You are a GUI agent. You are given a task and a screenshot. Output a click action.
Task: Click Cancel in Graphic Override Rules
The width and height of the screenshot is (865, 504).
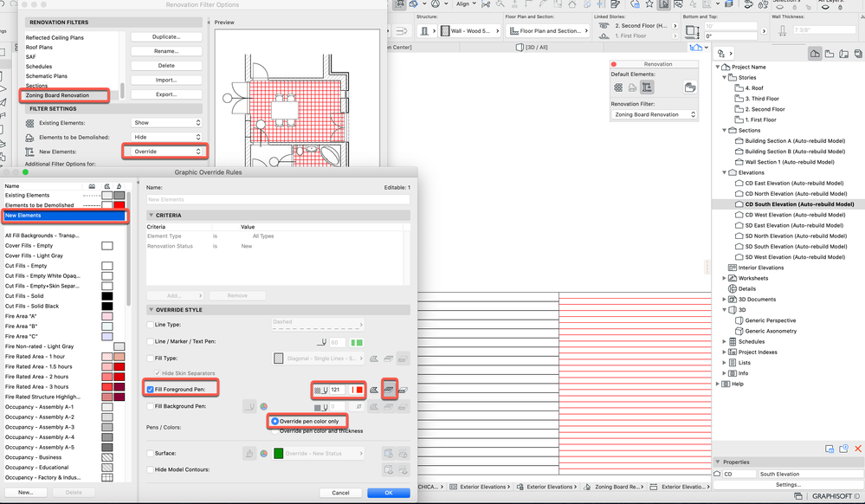pos(340,493)
